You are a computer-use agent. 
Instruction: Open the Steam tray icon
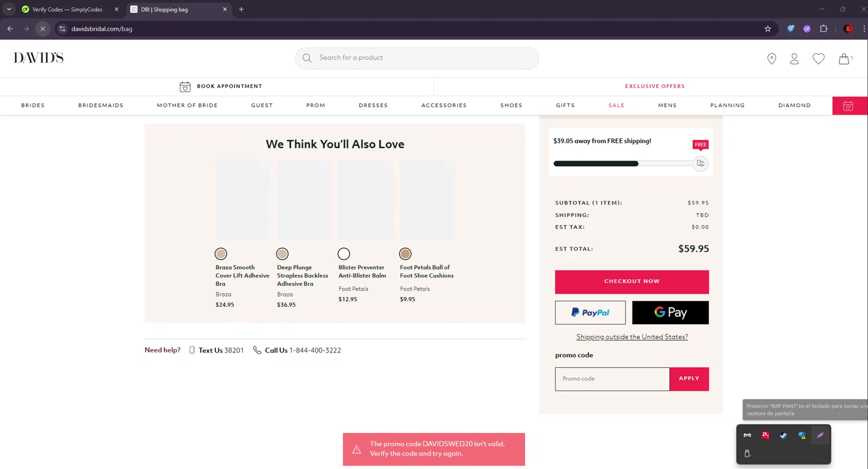784,435
